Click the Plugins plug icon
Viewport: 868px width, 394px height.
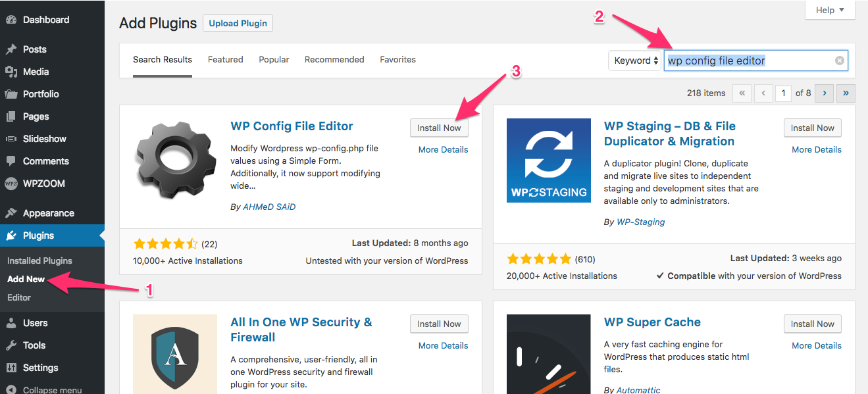tap(11, 235)
